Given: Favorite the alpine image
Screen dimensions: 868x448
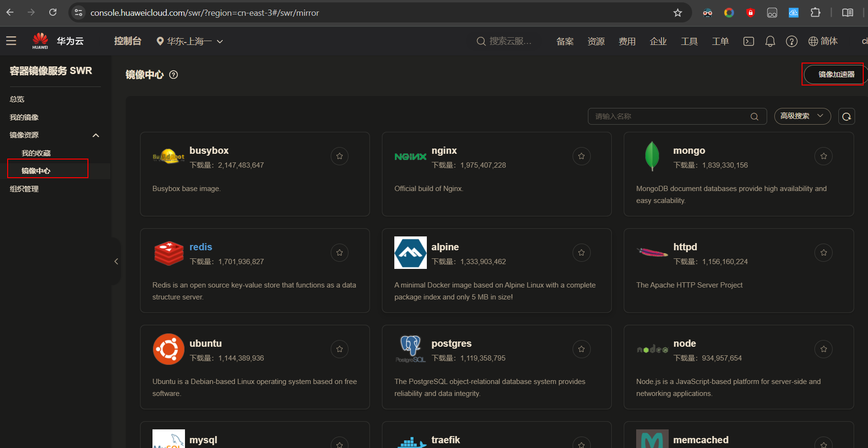Looking at the screenshot, I should (x=581, y=253).
